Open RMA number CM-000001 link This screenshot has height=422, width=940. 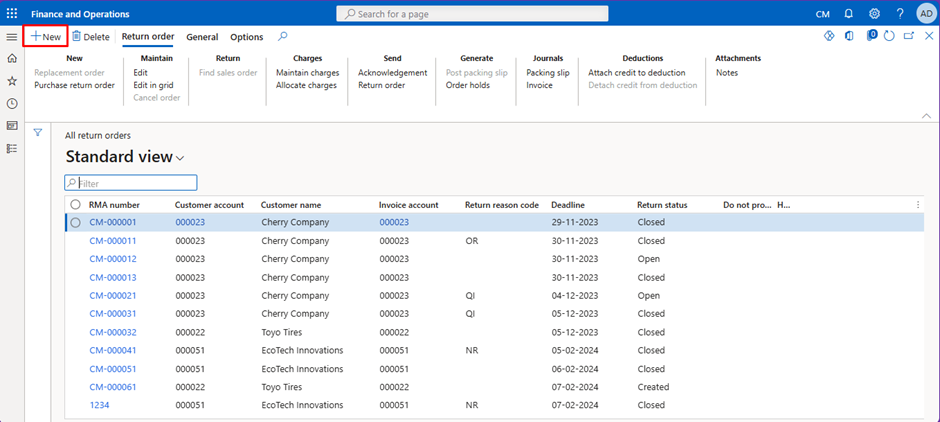click(x=113, y=222)
